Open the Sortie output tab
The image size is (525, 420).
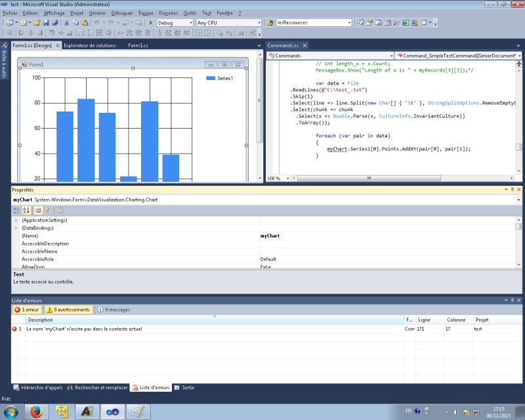pyautogui.click(x=184, y=387)
